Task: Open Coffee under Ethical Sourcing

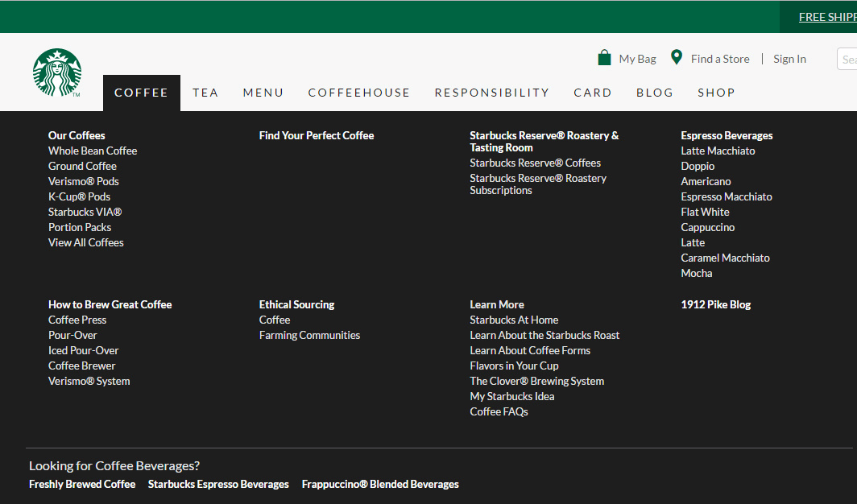Action: coord(275,320)
